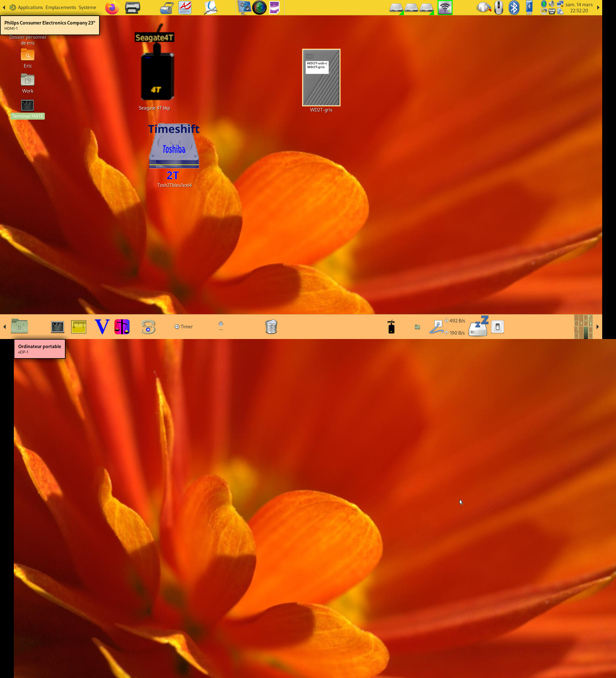The width and height of the screenshot is (616, 678).
Task: Open the Seagate 4T bkp drive
Action: [x=157, y=76]
